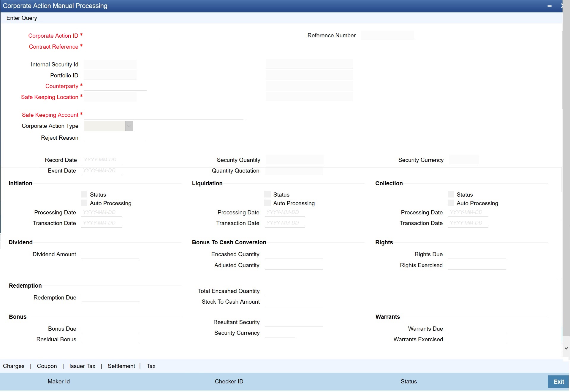The height and width of the screenshot is (392, 570).
Task: Click scroll down arrow at bottom right
Action: pyautogui.click(x=566, y=348)
